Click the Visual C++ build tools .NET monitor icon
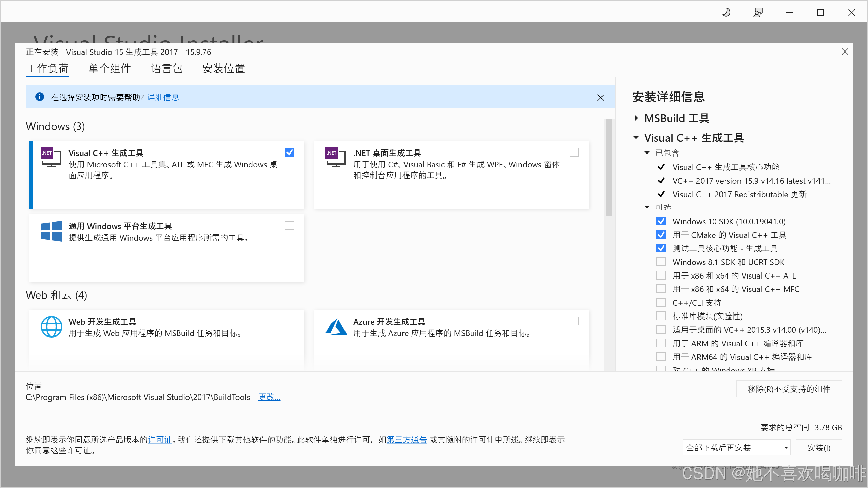Screen dimensions: 868x488 point(51,157)
